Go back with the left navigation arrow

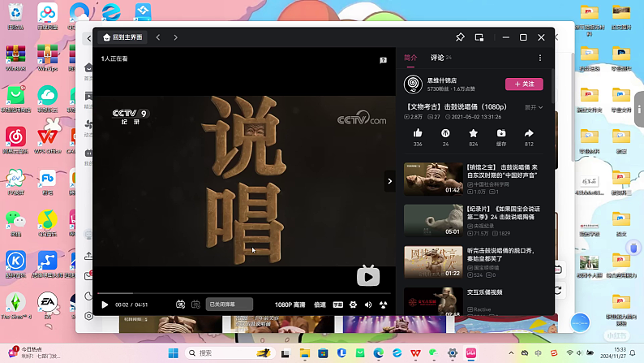tap(158, 37)
